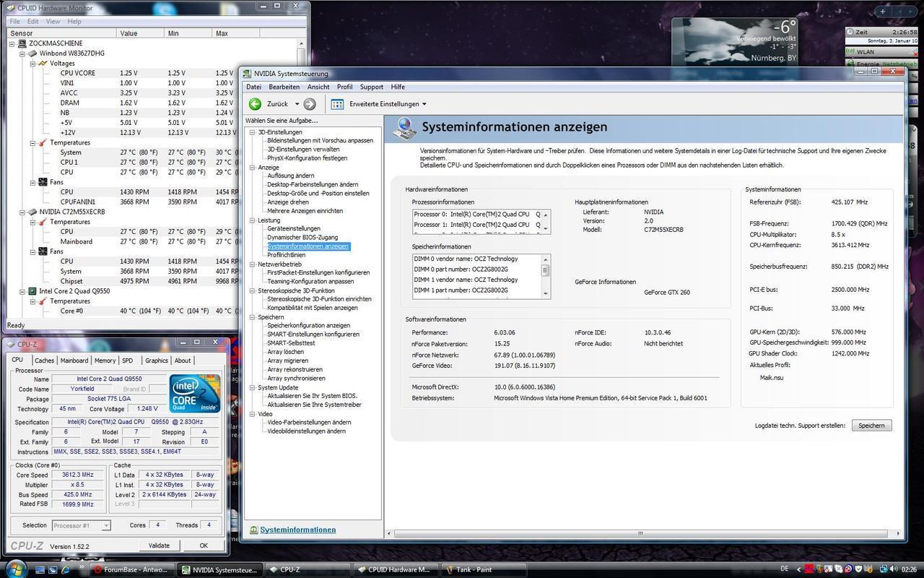The width and height of the screenshot is (924, 578).
Task: Collapse the Video tree node
Action: (x=252, y=414)
